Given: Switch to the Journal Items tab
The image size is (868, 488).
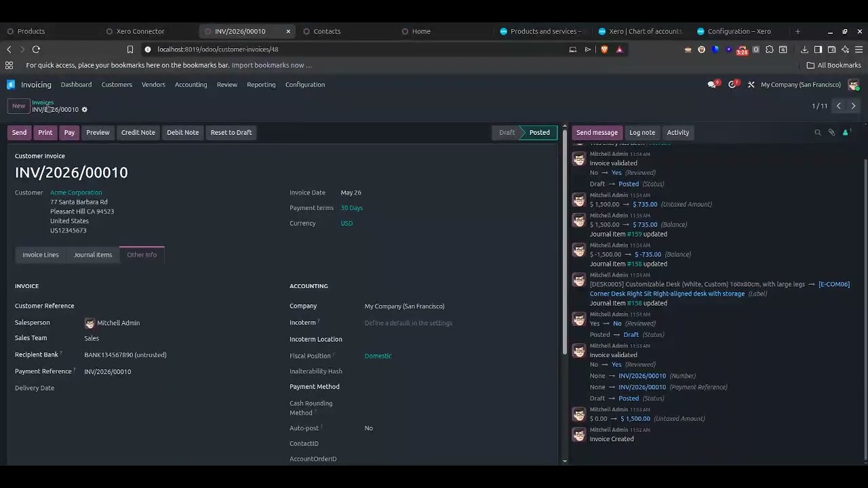Looking at the screenshot, I should (x=93, y=255).
